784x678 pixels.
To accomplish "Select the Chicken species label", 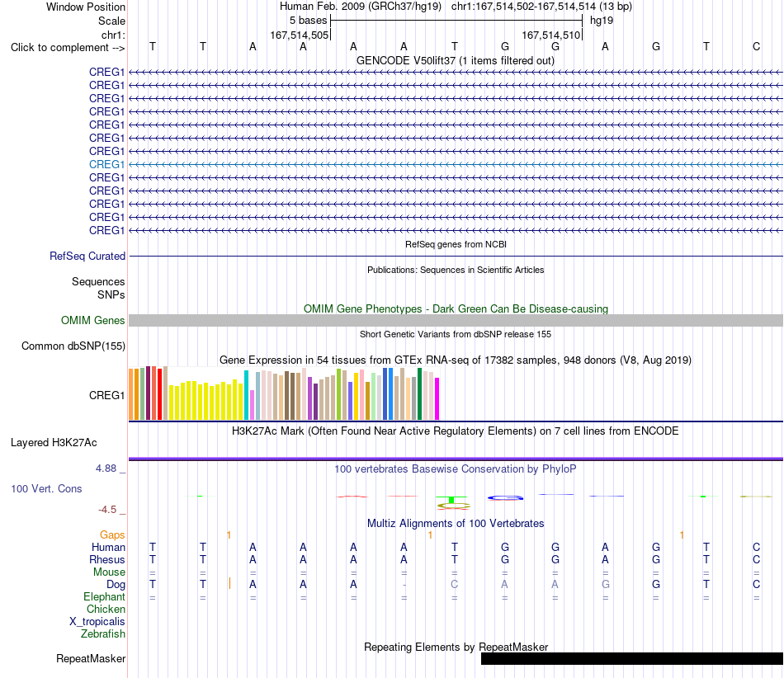I will coord(106,609).
